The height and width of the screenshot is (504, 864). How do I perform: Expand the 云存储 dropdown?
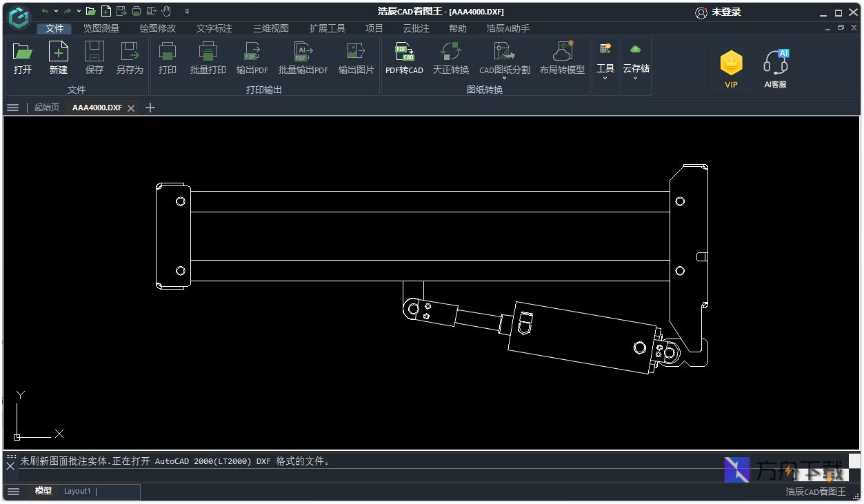636,62
